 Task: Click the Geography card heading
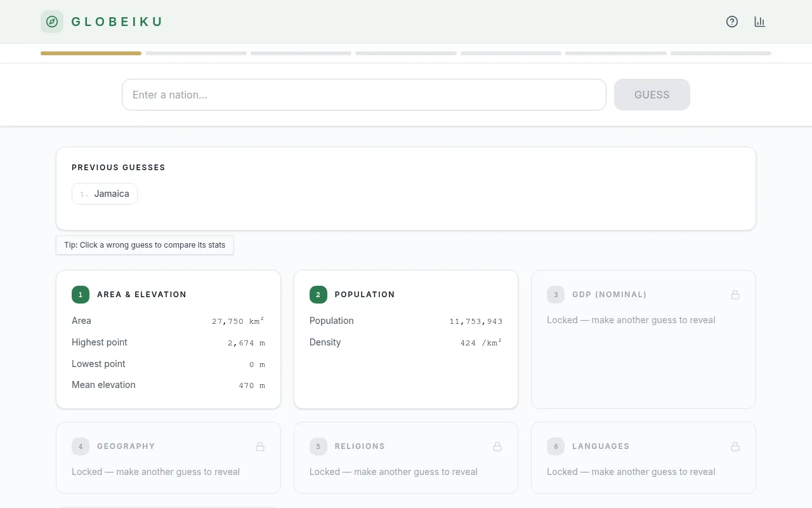point(126,446)
